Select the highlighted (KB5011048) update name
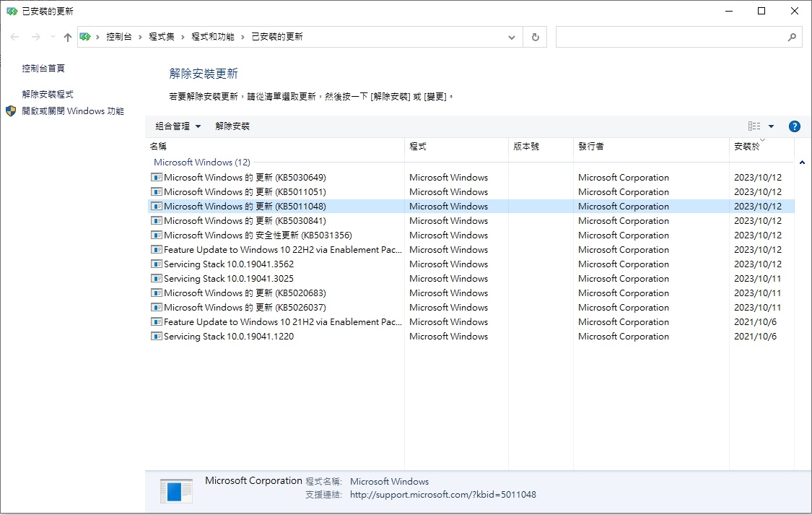812x515 pixels. coord(245,206)
